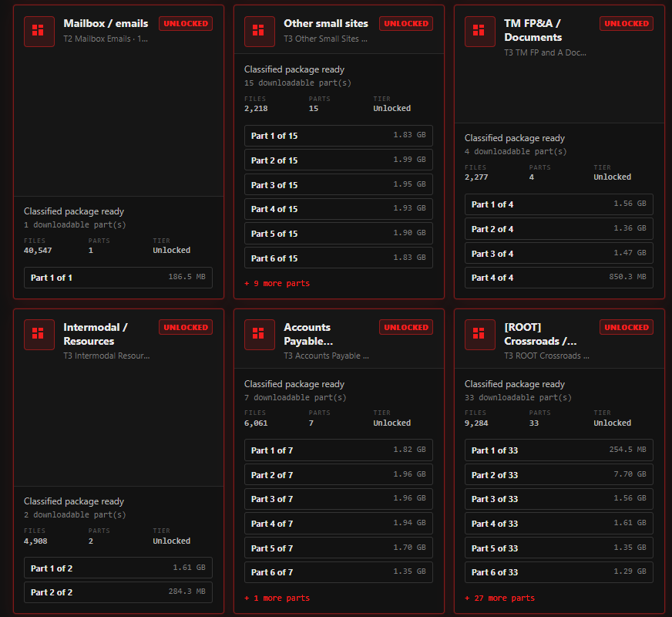Click UNLOCKED badge on Accounts Payable card
Screen dimensions: 672x617
[406, 327]
